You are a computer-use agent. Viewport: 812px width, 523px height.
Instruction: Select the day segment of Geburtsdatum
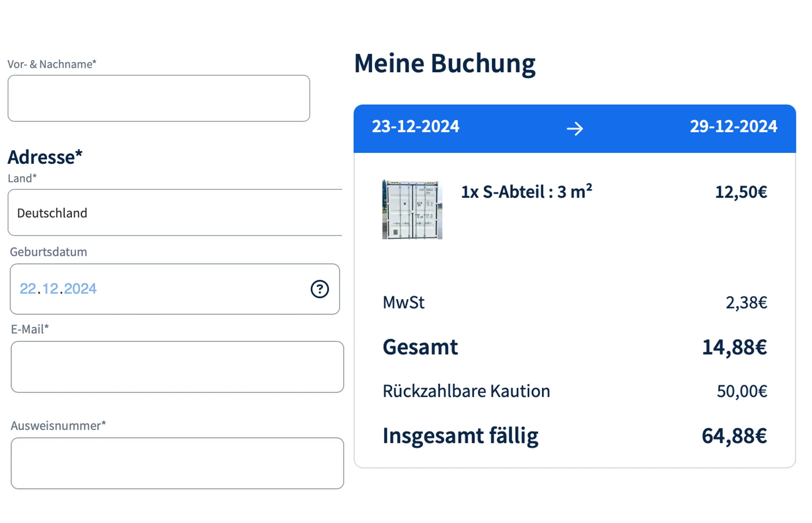28,289
